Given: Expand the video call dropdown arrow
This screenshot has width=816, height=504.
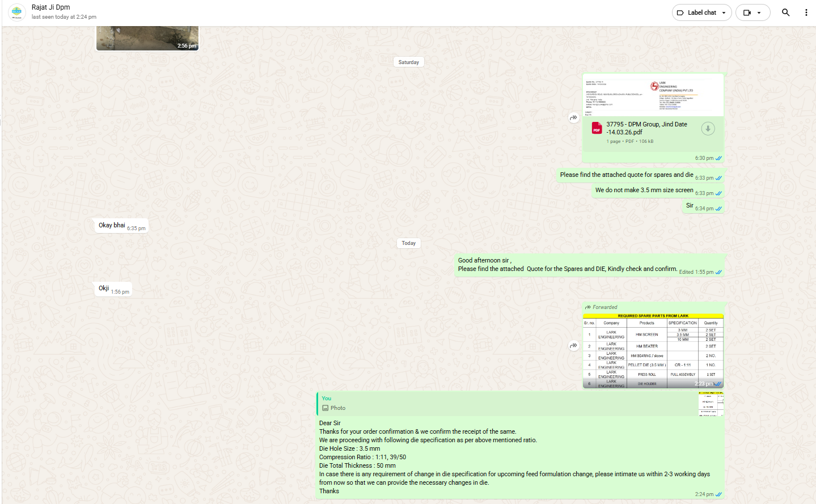Looking at the screenshot, I should point(759,12).
